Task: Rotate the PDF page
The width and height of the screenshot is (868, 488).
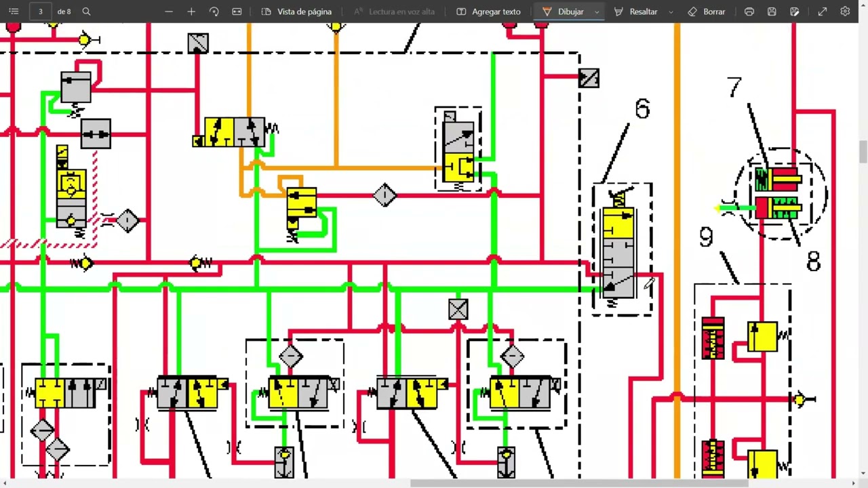Action: click(x=214, y=12)
